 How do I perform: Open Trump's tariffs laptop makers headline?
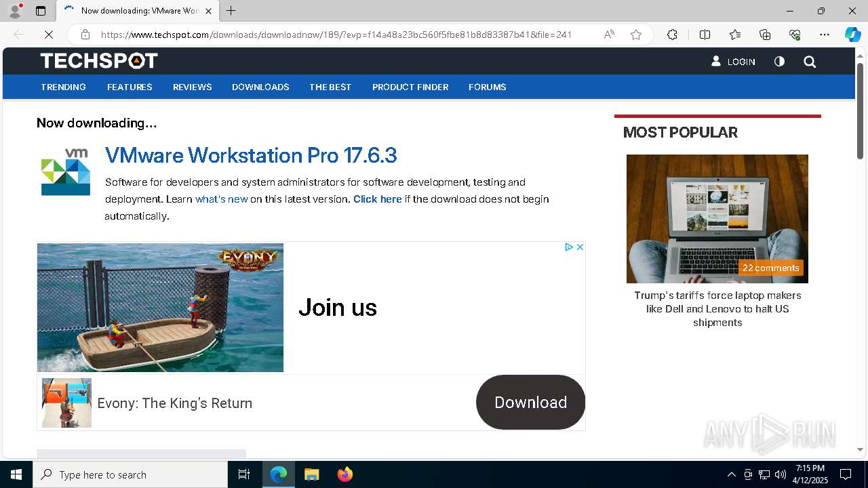[x=717, y=309]
